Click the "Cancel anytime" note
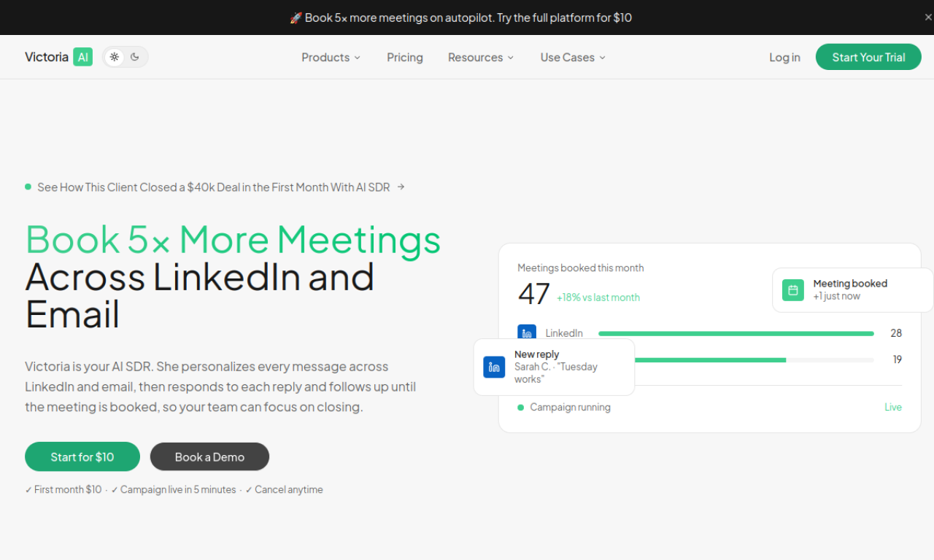 point(284,490)
